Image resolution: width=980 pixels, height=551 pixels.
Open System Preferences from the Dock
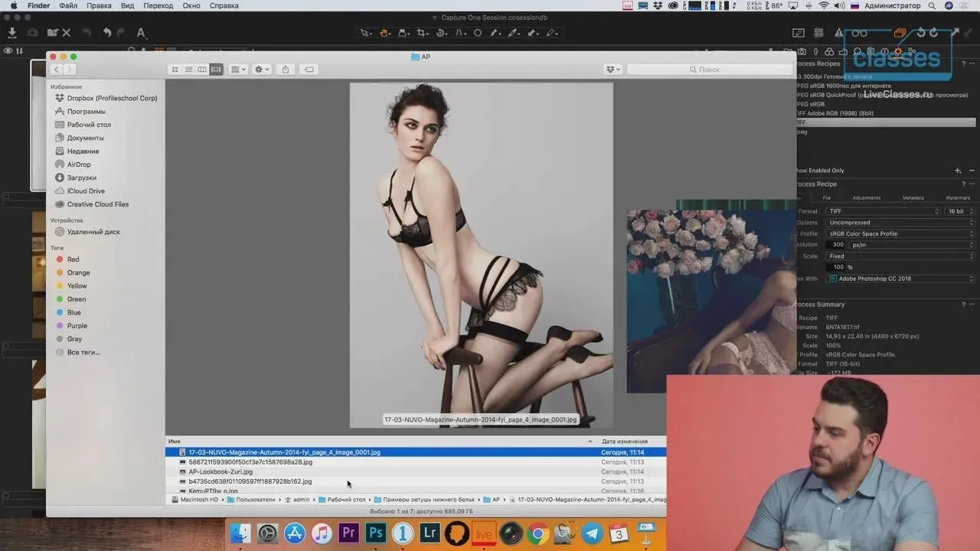(x=267, y=533)
